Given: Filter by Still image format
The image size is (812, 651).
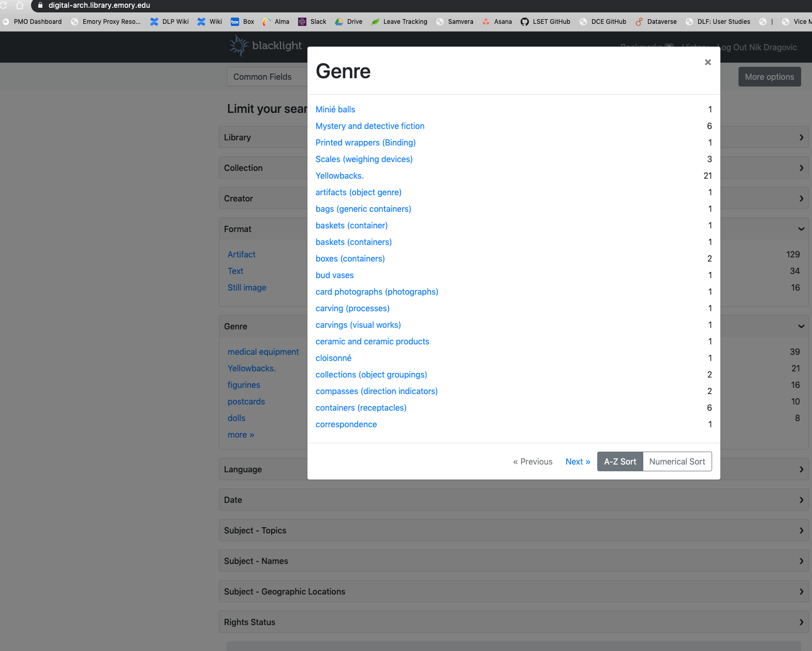Looking at the screenshot, I should (x=247, y=287).
